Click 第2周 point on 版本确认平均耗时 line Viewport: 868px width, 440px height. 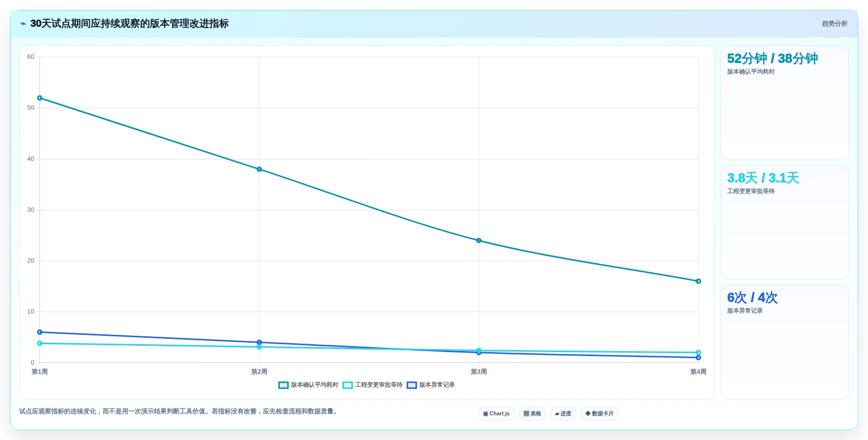(x=259, y=169)
